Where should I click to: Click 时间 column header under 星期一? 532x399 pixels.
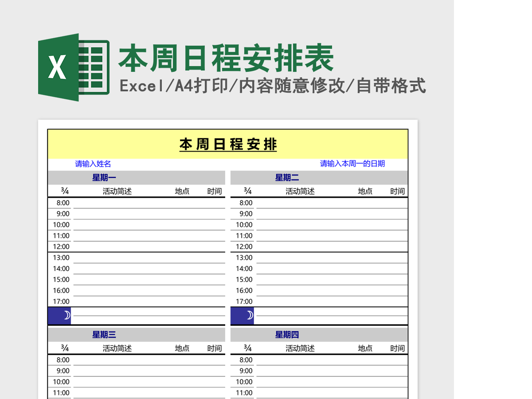[215, 191]
